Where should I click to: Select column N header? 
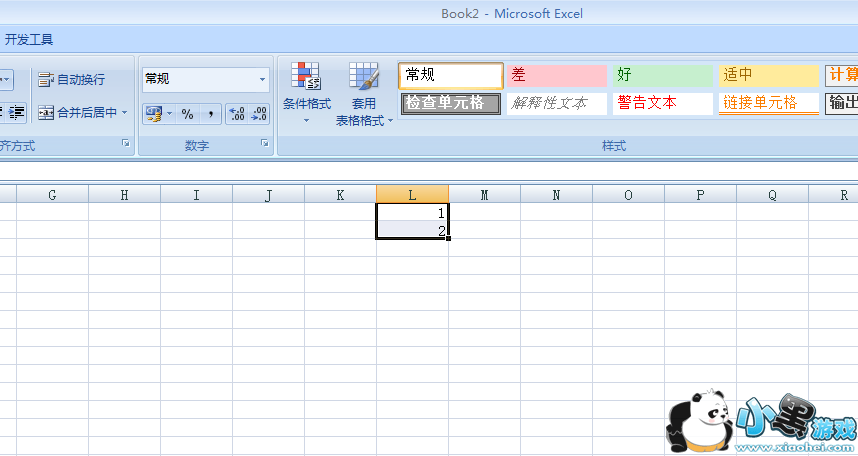[556, 194]
